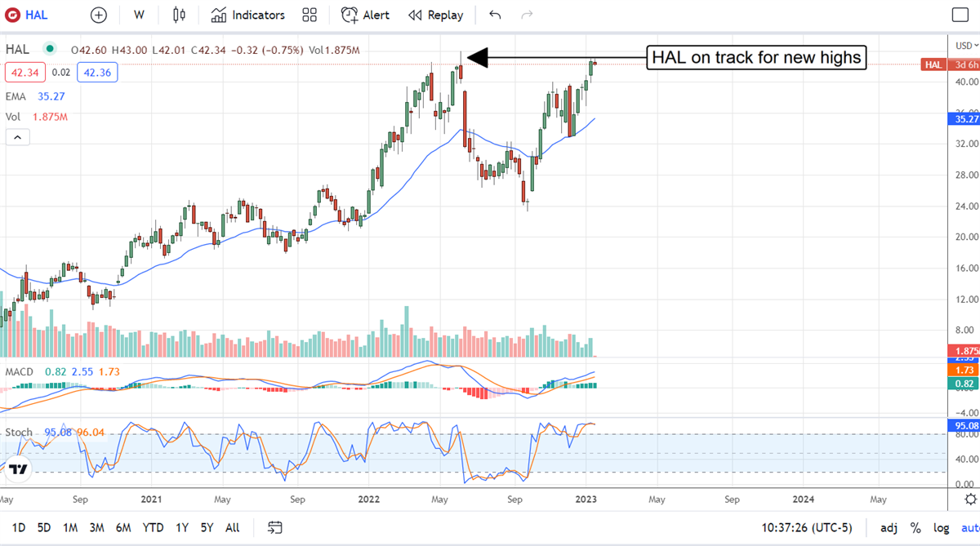The height and width of the screenshot is (546, 980).
Task: Start bar Replay mode
Action: coord(435,15)
